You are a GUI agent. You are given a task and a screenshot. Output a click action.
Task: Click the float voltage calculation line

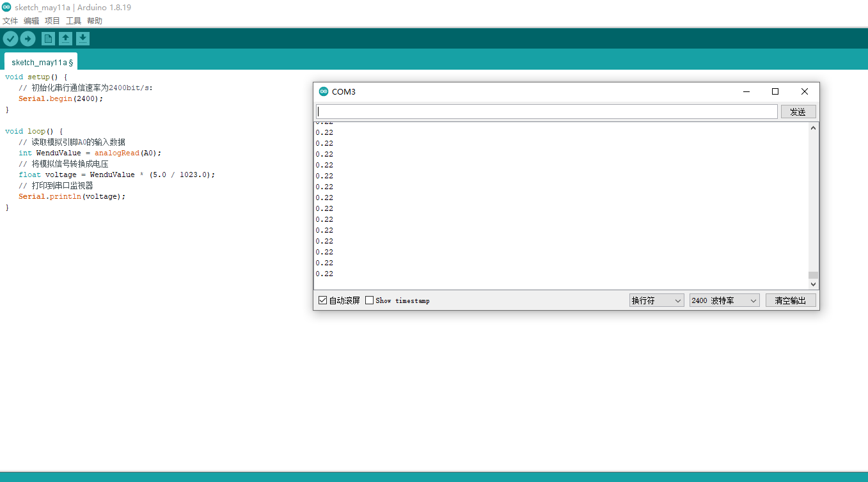[x=117, y=175]
